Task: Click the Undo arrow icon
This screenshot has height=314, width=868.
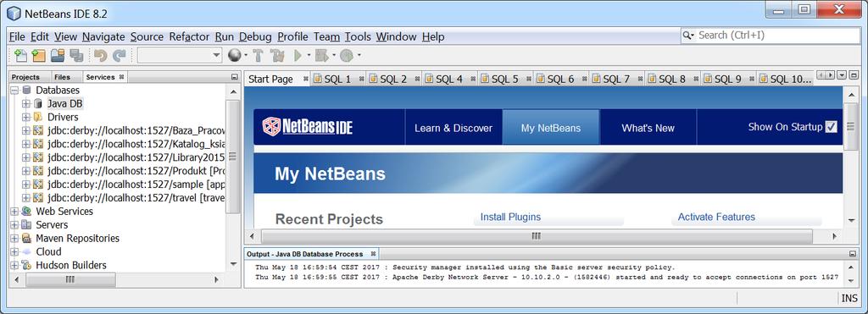Action: [x=100, y=55]
